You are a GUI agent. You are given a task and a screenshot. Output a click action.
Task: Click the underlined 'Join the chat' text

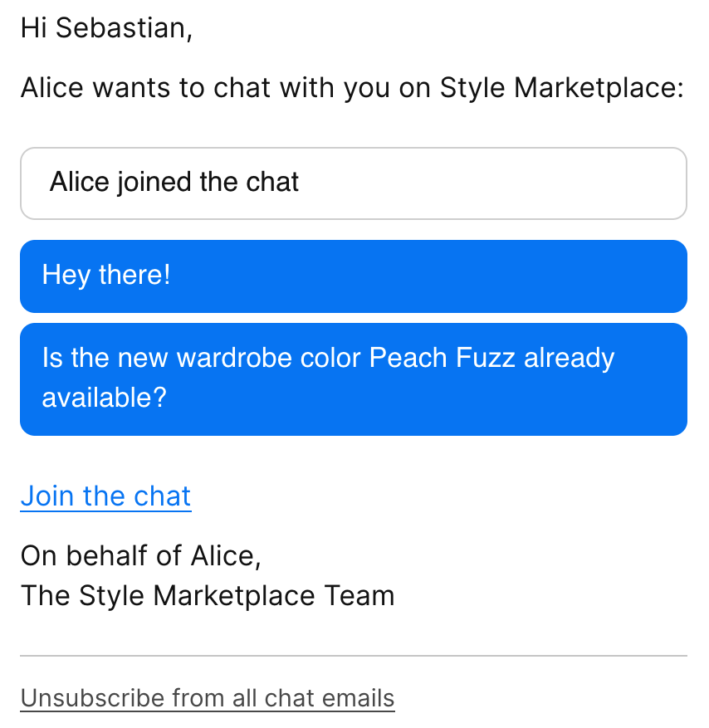[x=105, y=496]
